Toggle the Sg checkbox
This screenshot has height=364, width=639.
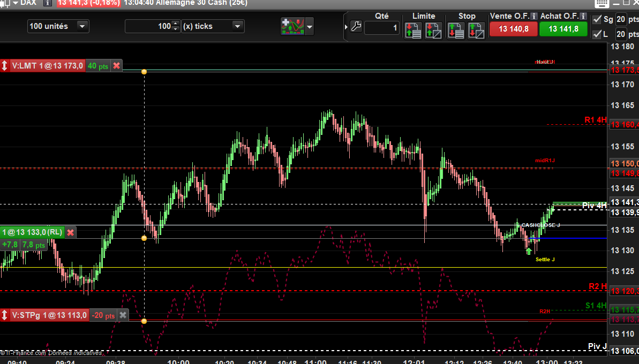point(597,19)
